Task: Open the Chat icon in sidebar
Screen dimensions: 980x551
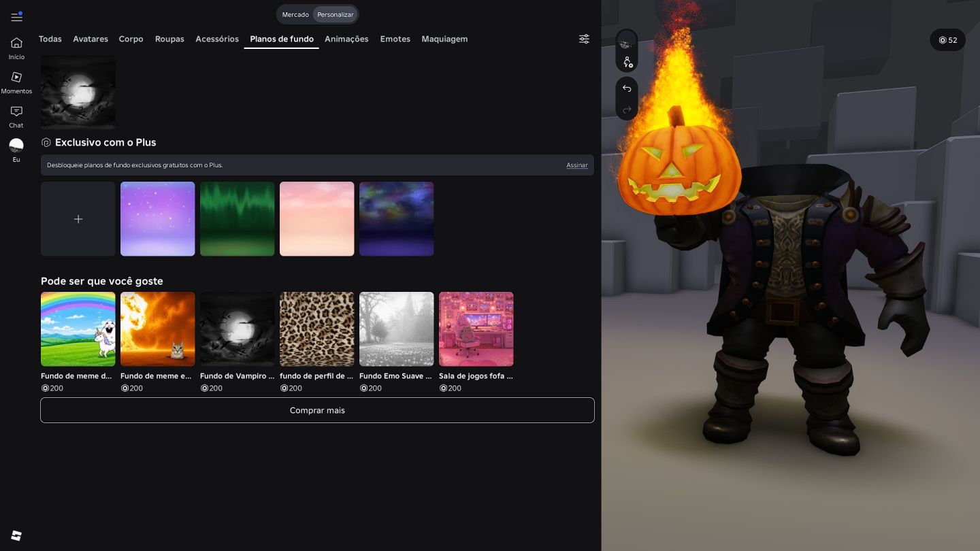Action: click(16, 111)
